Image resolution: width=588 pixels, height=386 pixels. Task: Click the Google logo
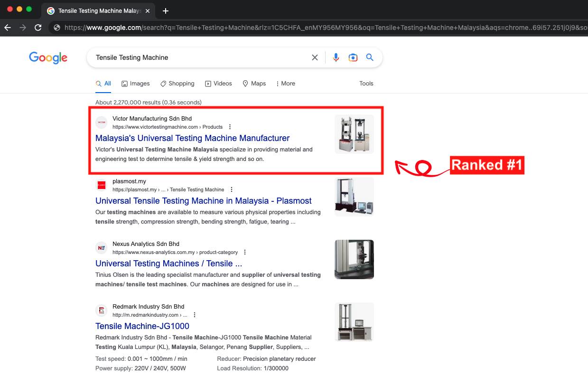48,58
